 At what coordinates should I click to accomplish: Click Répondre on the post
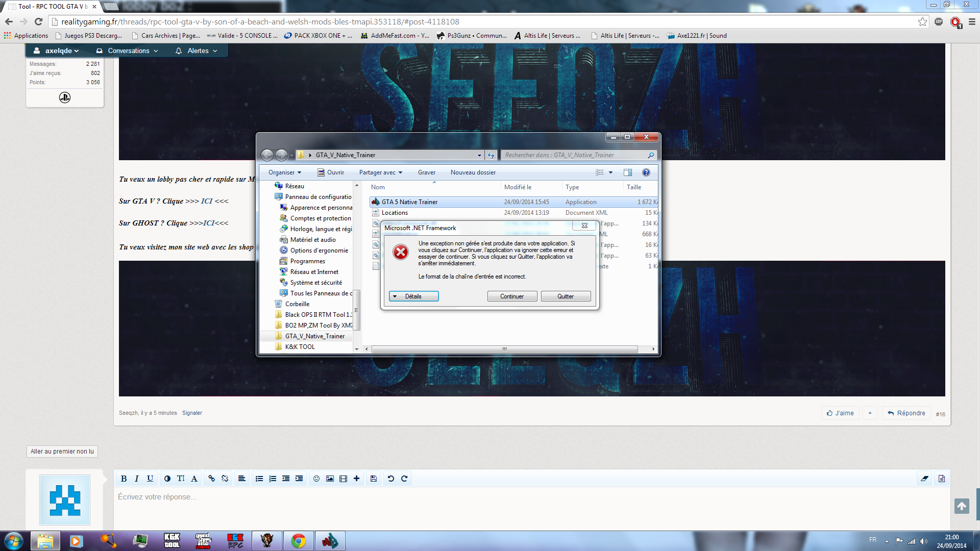(906, 413)
